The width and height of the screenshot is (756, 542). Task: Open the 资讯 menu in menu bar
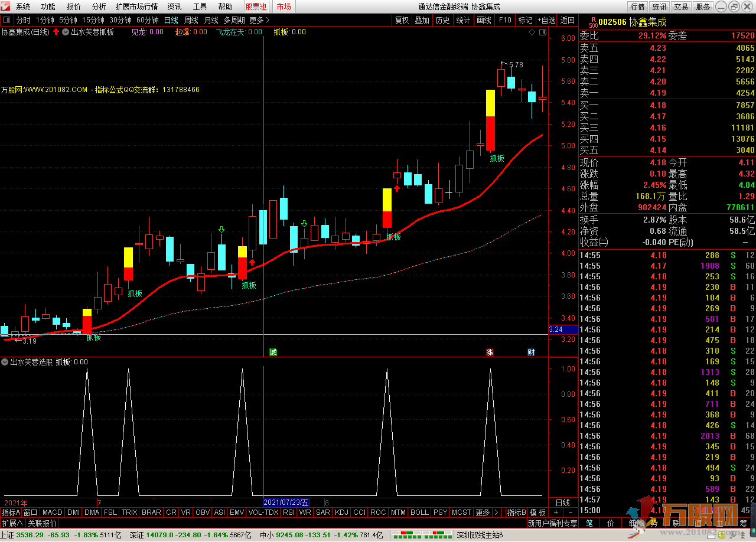tap(174, 6)
